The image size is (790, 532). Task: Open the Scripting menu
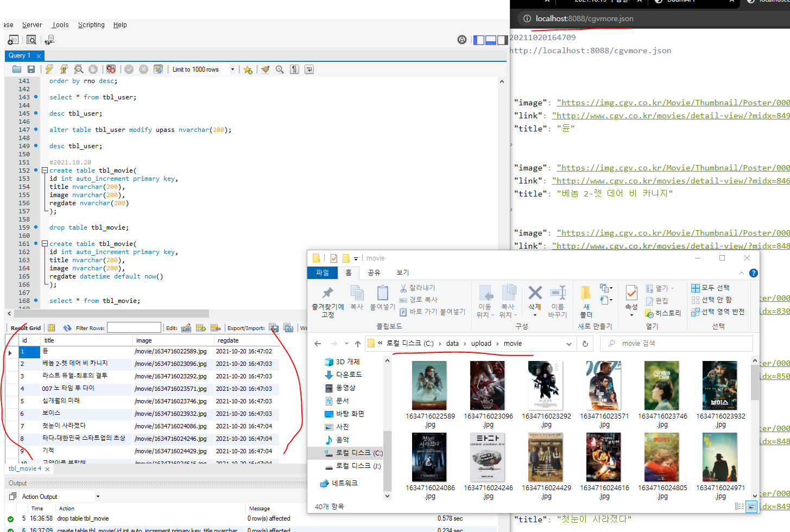tap(91, 25)
